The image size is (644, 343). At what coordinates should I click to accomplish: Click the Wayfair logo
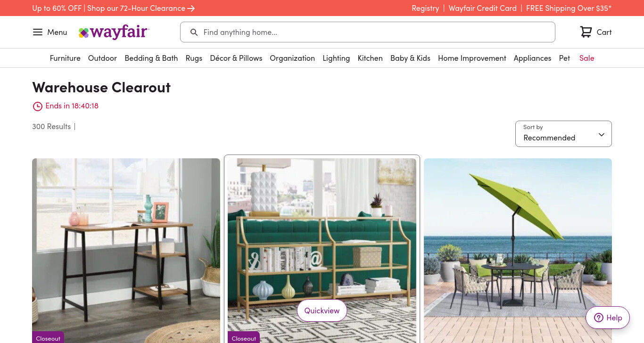tap(114, 32)
